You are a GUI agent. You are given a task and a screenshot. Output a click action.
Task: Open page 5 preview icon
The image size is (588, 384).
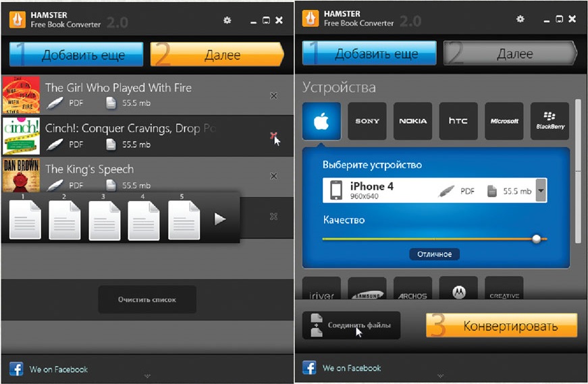tap(184, 220)
